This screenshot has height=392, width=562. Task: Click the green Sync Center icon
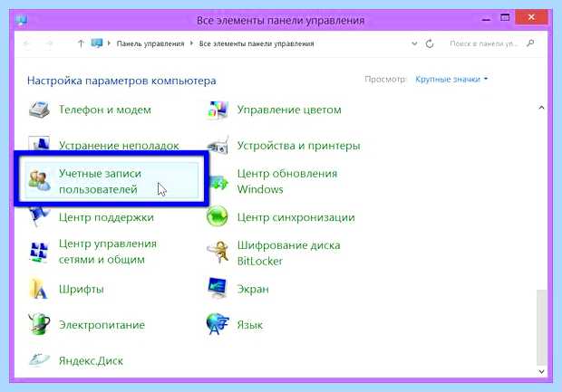click(x=218, y=216)
